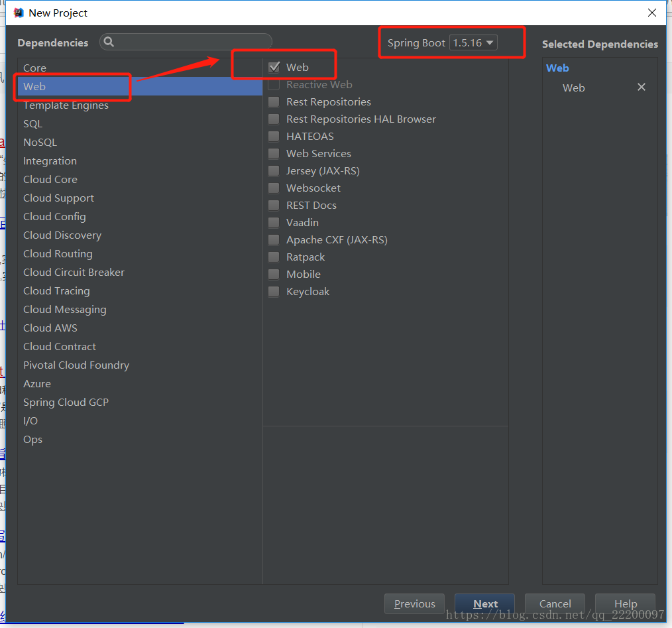The height and width of the screenshot is (628, 672).
Task: Open Pivotal Cloud Foundry category
Action: click(x=140, y=365)
